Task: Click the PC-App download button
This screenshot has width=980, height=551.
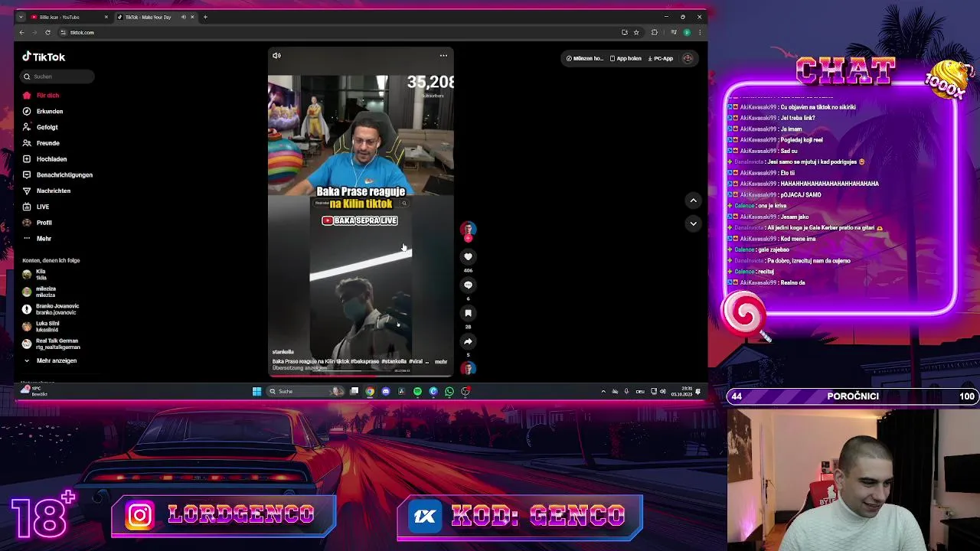Action: [x=660, y=58]
